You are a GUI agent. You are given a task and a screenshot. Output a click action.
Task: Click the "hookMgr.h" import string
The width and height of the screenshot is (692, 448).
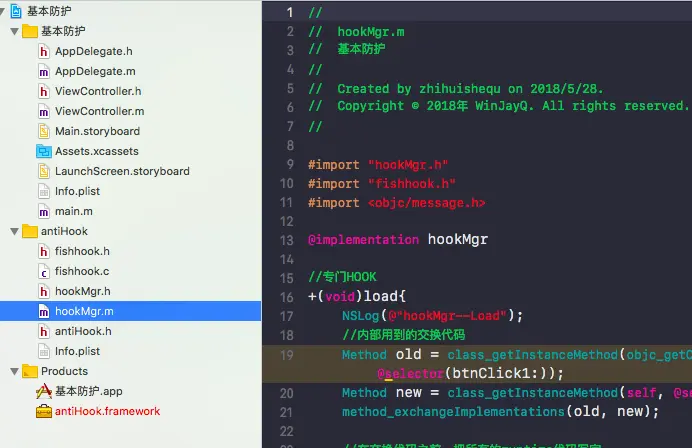(408, 165)
